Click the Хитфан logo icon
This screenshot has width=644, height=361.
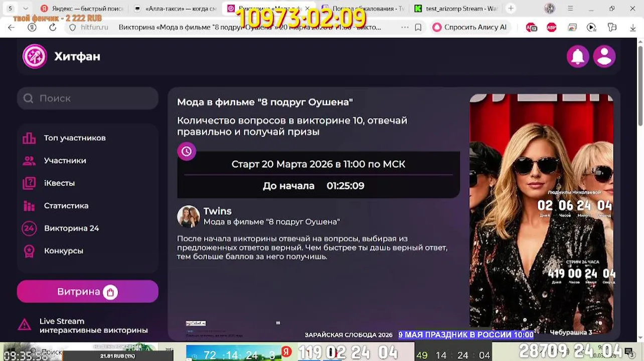[35, 56]
